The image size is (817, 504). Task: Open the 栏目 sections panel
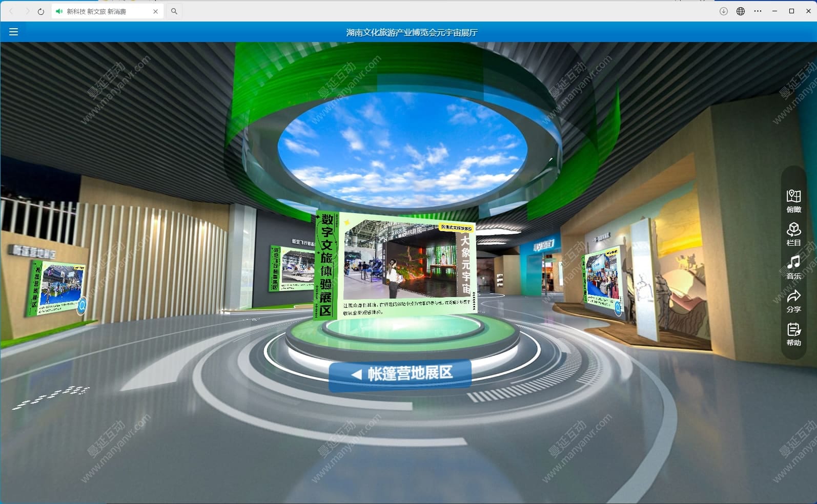pyautogui.click(x=793, y=234)
